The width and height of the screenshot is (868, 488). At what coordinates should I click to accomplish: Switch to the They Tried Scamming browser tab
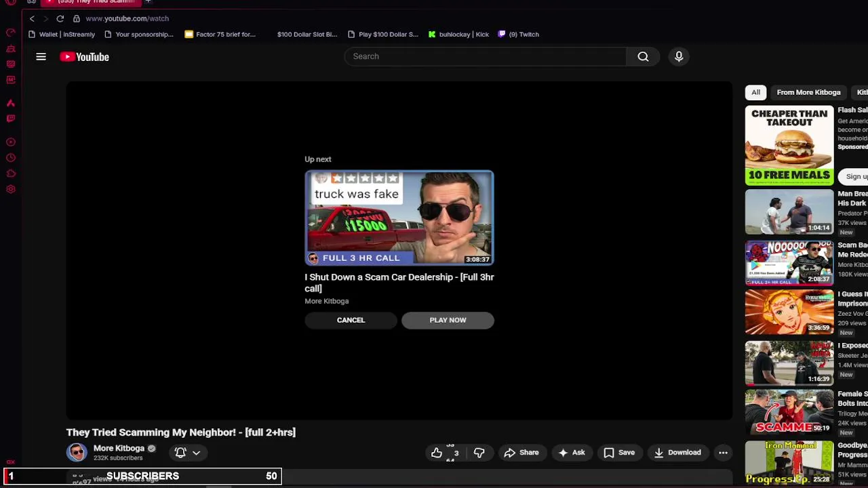pos(90,2)
